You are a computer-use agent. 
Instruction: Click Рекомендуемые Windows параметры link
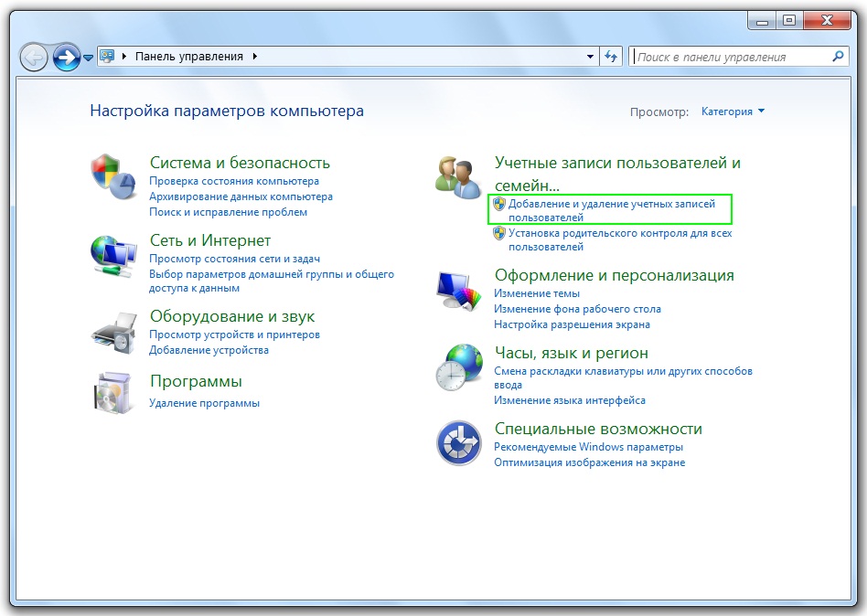click(x=588, y=447)
